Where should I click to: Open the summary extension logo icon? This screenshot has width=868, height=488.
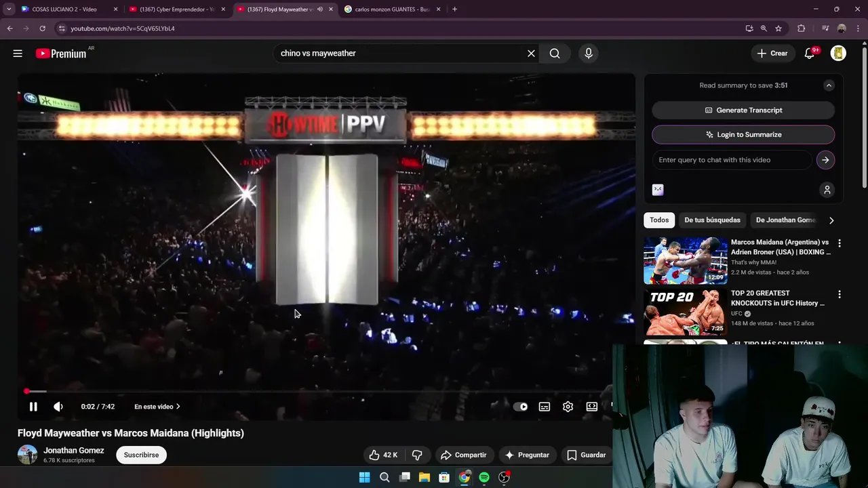[658, 190]
